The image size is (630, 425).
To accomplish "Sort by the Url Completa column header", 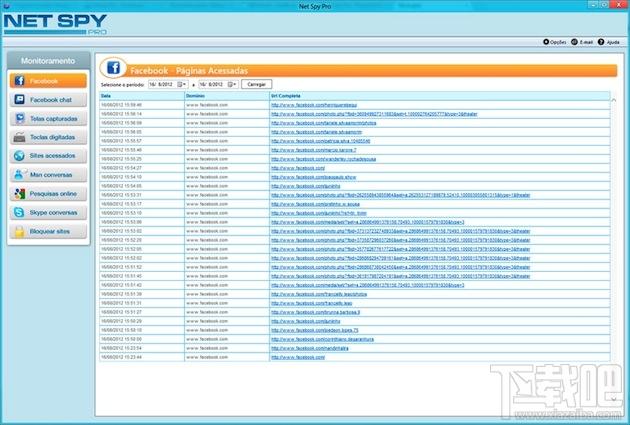I will pyautogui.click(x=440, y=96).
